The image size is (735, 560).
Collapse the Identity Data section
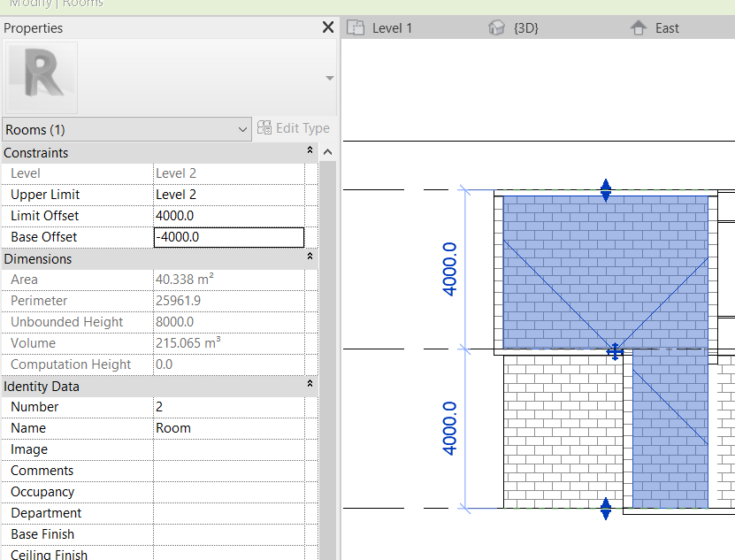310,384
